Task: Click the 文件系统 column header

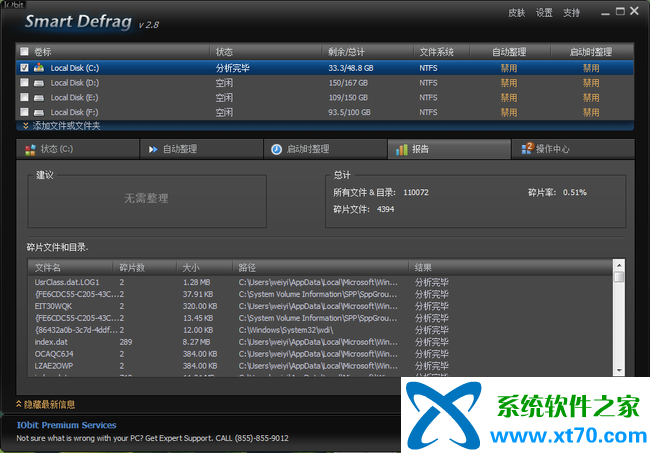Action: pyautogui.click(x=441, y=52)
